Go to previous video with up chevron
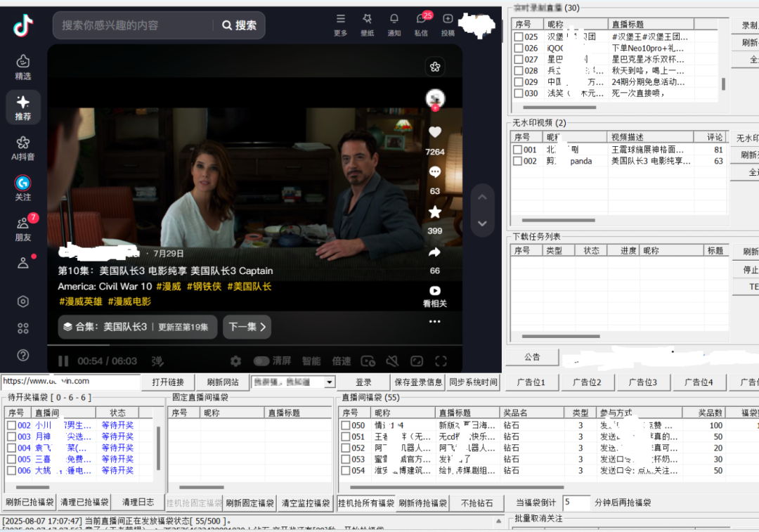Screen dimensions: 759x532 tap(482, 197)
